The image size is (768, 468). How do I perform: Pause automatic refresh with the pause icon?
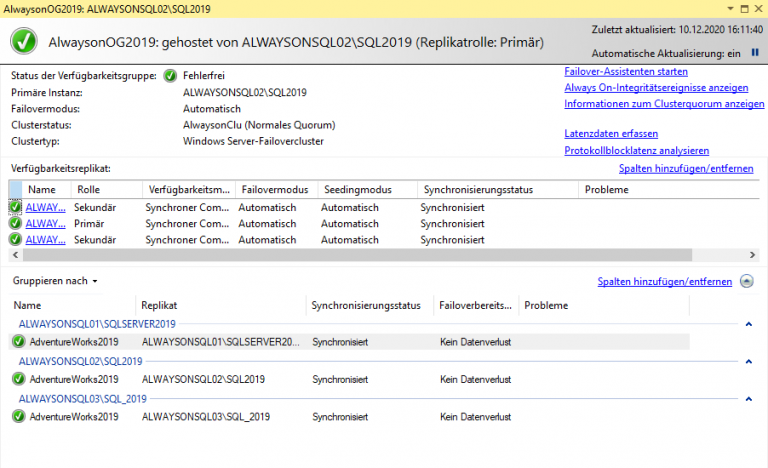[755, 52]
